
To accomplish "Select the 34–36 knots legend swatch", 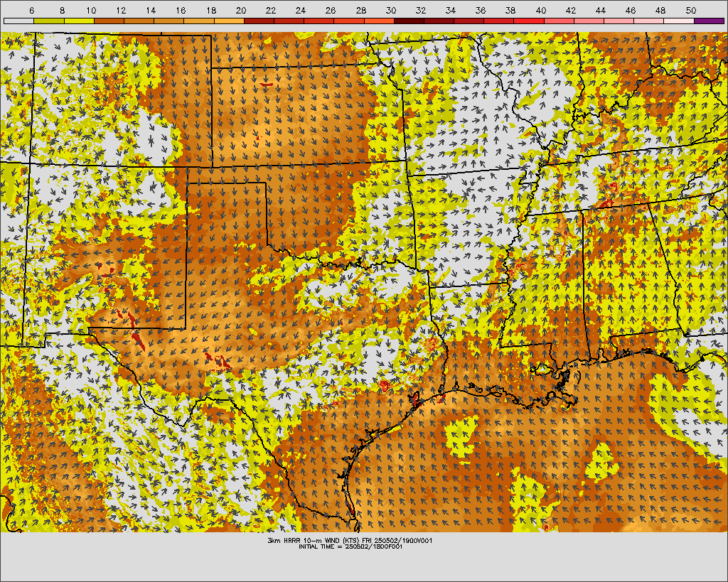I will (469, 21).
